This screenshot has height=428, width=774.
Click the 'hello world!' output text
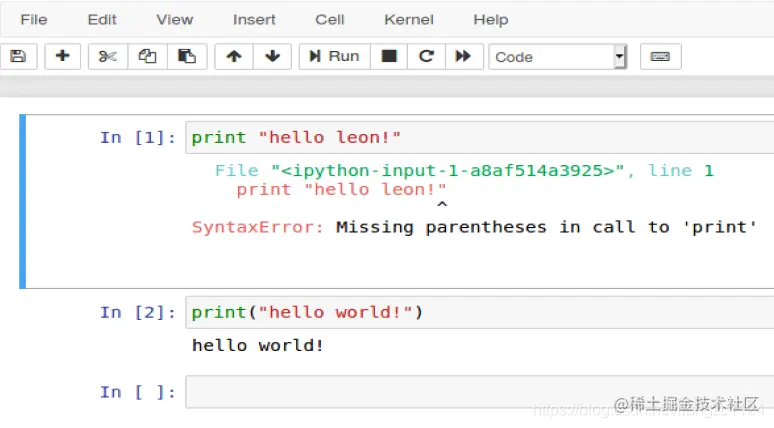[258, 346]
